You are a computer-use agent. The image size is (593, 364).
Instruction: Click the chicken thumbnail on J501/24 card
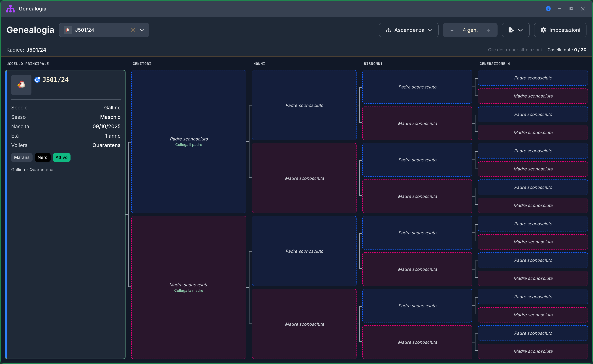pos(21,84)
